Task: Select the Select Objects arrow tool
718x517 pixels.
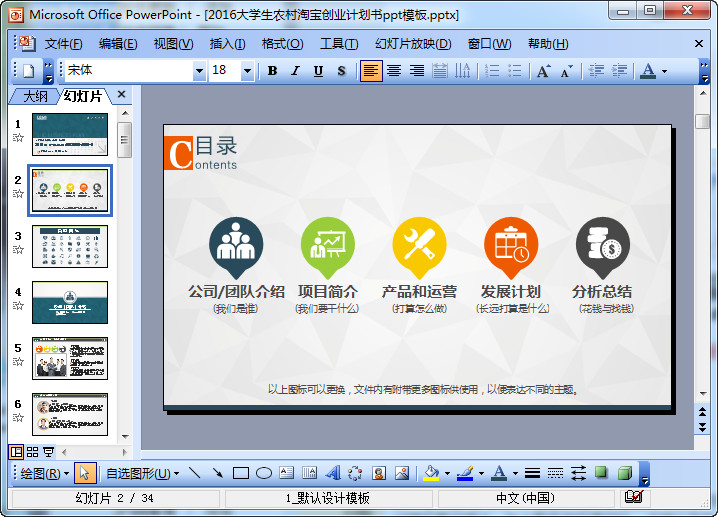Action: tap(85, 473)
